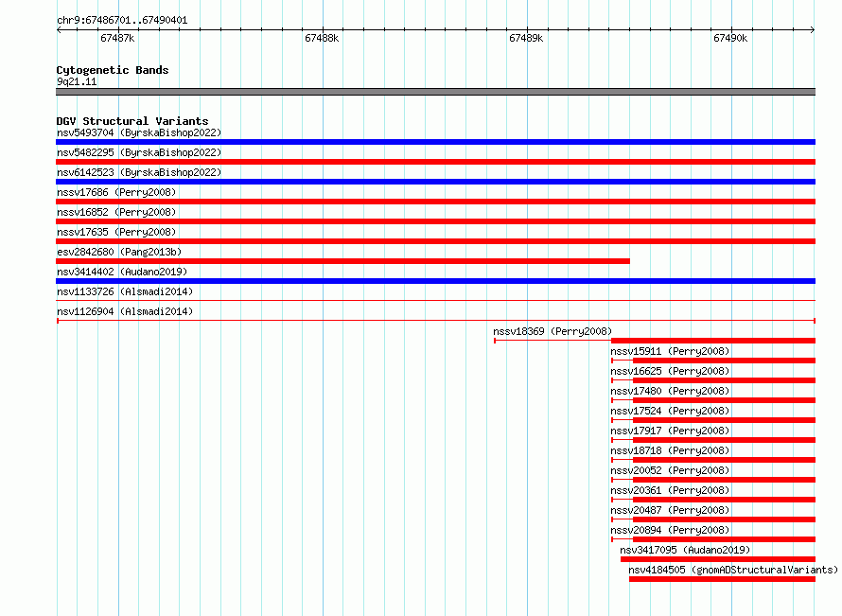This screenshot has width=842, height=616.
Task: Select the red bar under nssv15911
Action: [724, 361]
